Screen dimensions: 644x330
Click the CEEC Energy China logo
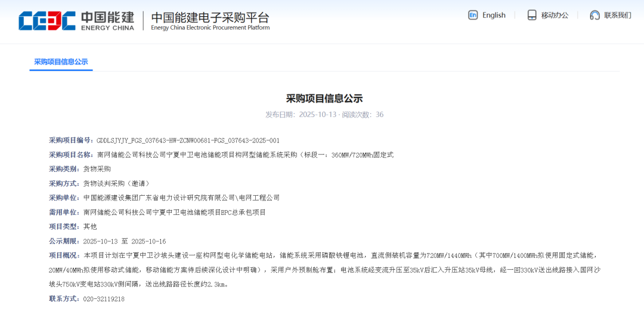76,20
